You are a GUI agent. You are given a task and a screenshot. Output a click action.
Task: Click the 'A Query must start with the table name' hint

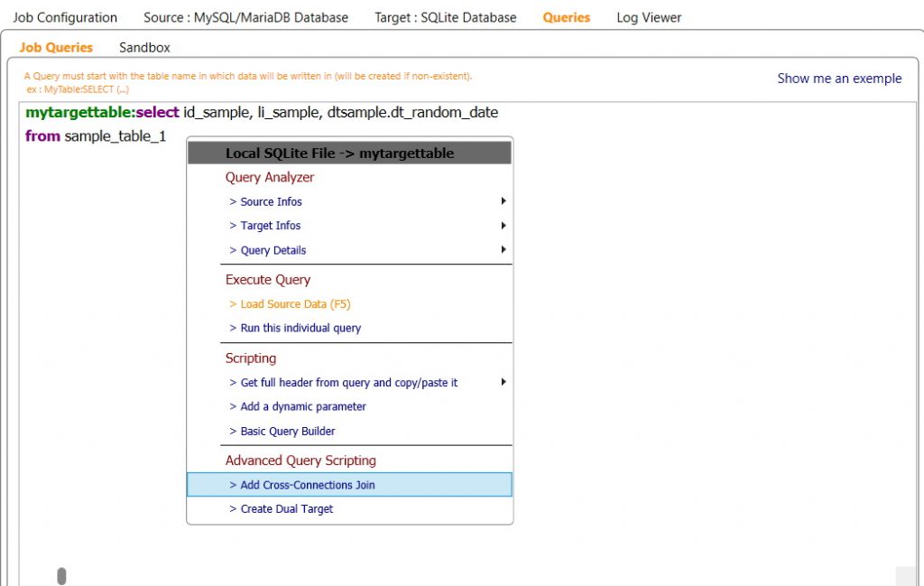click(x=248, y=76)
